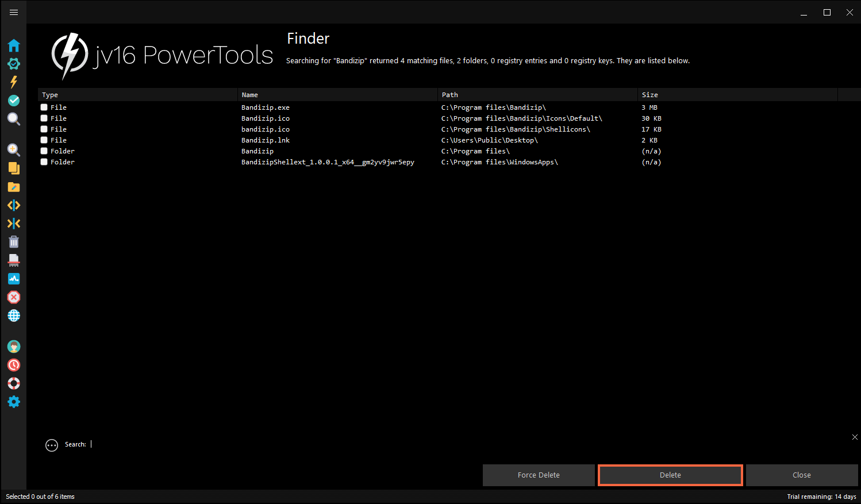Click the 3 MB size value

tap(649, 107)
